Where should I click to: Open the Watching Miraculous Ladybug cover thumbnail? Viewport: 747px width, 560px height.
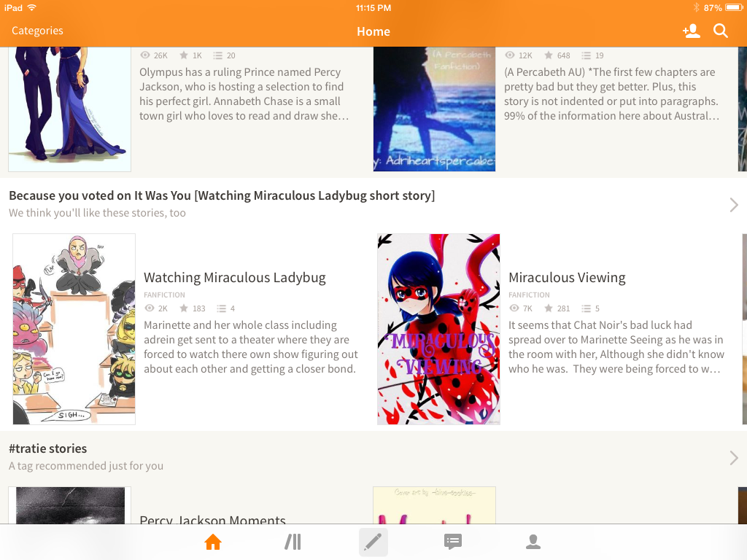click(x=74, y=329)
